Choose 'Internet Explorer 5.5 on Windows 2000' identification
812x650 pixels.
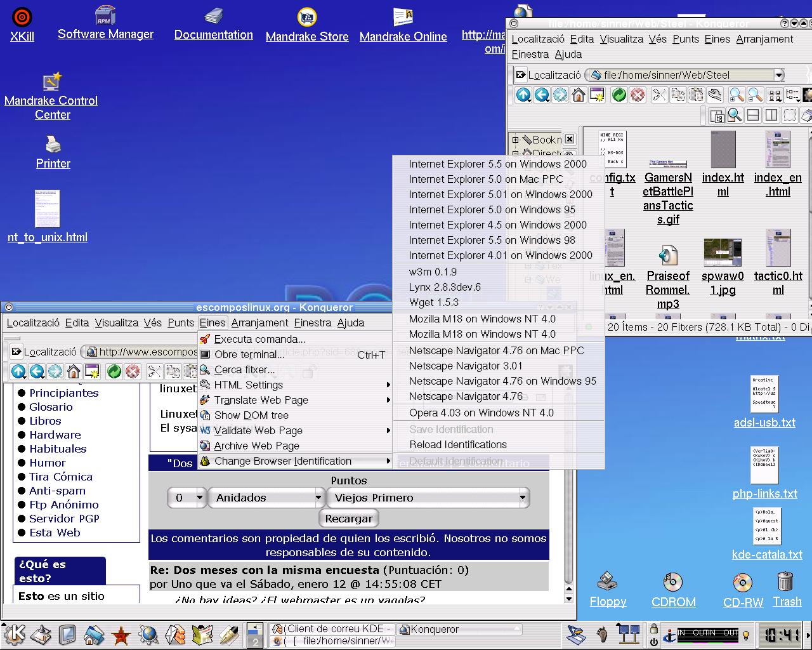point(499,164)
